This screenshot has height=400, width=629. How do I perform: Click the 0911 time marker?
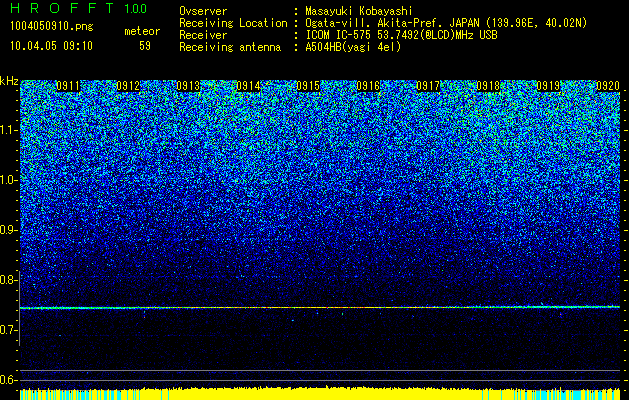pos(68,86)
